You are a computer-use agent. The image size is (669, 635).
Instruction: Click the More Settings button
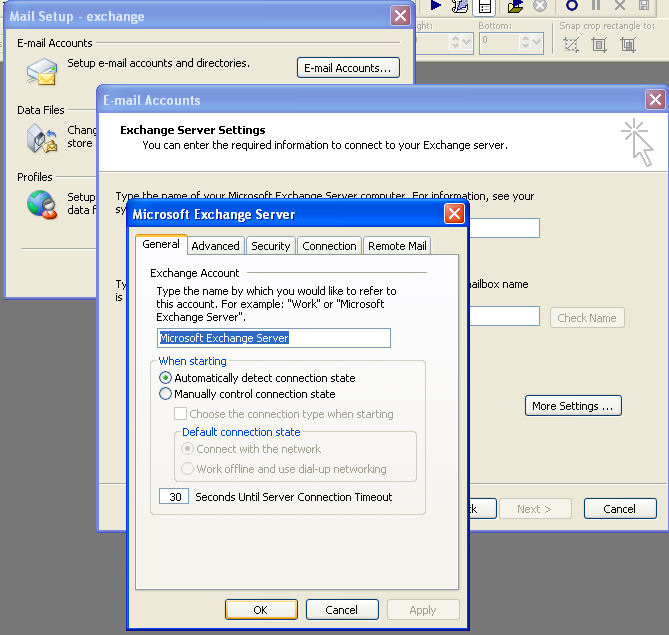[573, 406]
